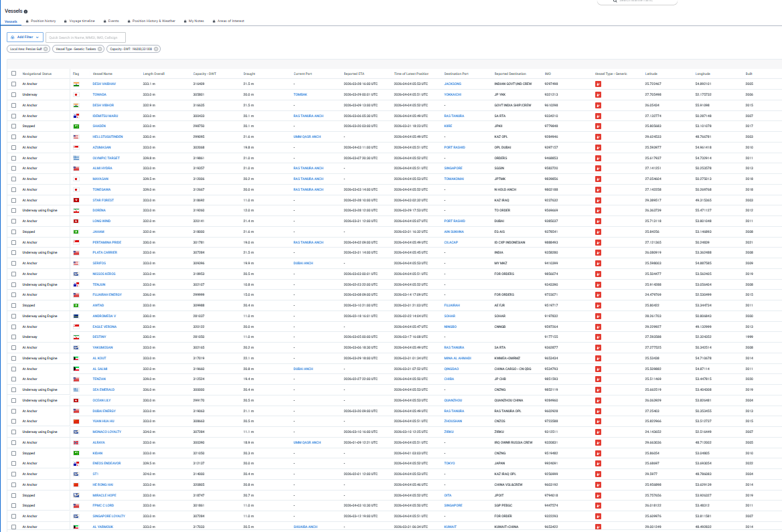Toggle the select-all checkbox in table header
This screenshot has width=782, height=532.
coord(13,74)
